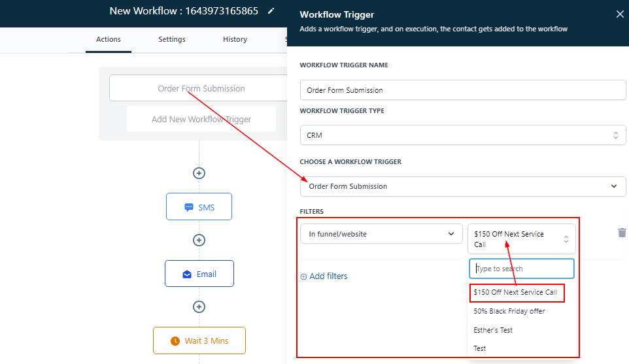
Task: Click the Add filters link
Action: 324,276
